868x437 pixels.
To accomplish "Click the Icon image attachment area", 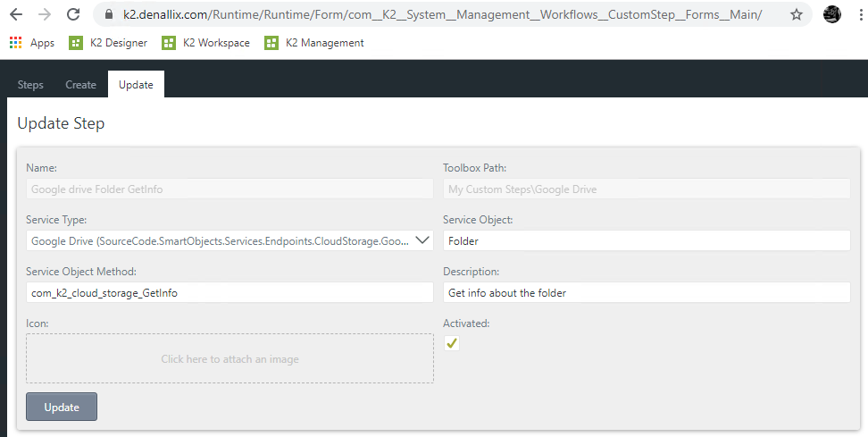I will [230, 359].
